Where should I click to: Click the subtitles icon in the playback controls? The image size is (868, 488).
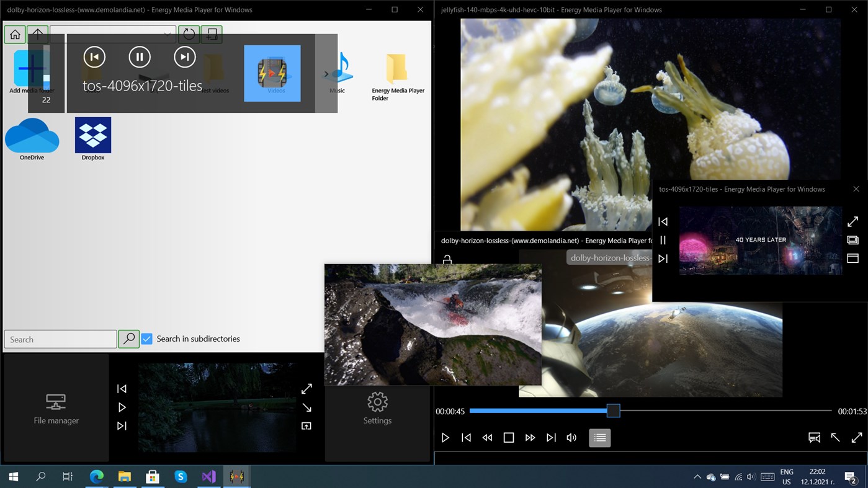pyautogui.click(x=814, y=437)
